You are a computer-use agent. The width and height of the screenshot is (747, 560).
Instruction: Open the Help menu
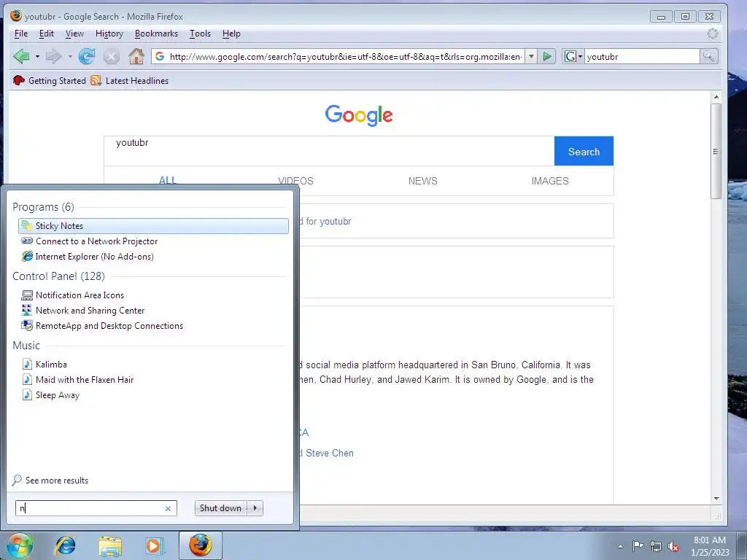(x=231, y=34)
